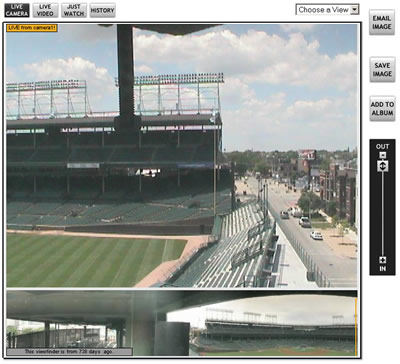Screen dimensions: 400x364
Task: Click the OUT label above the zoom control
Action: click(382, 147)
